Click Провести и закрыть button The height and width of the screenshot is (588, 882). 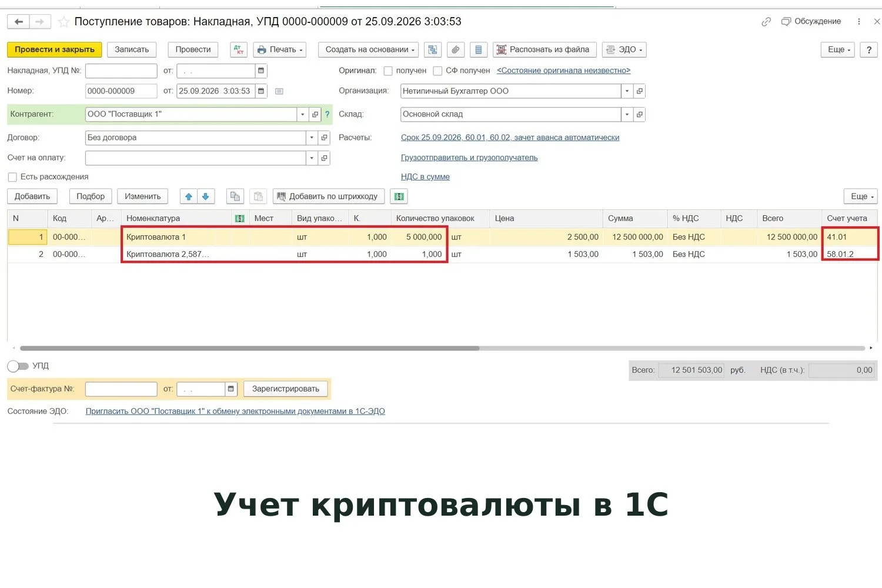click(x=55, y=50)
